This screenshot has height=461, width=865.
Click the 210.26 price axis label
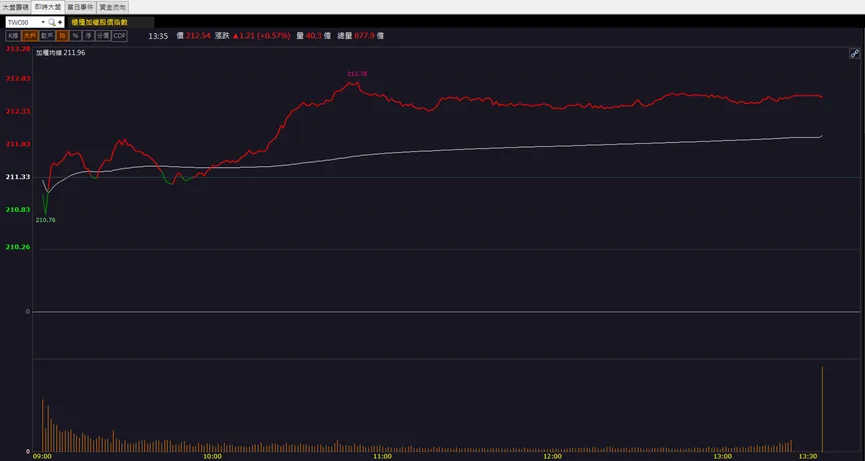18,247
